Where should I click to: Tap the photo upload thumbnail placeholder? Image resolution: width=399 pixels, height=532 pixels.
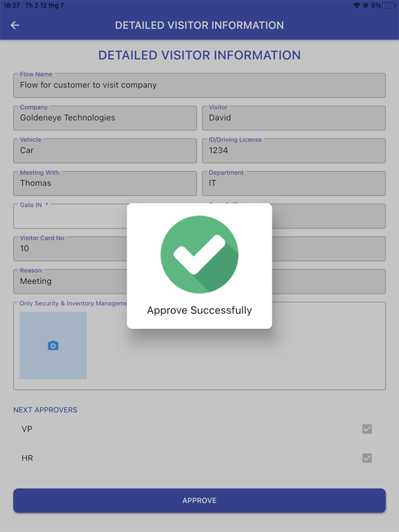(x=53, y=346)
